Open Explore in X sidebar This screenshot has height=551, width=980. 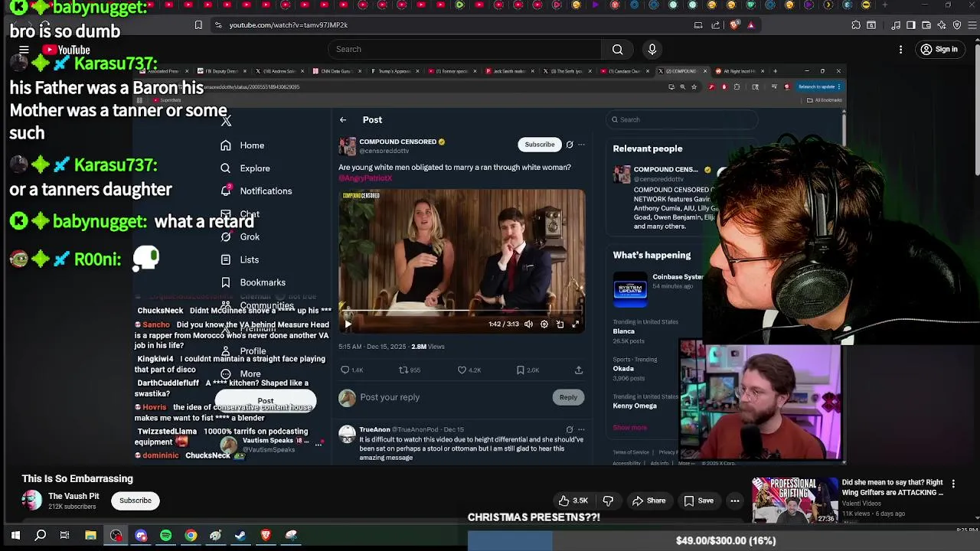tap(245, 168)
